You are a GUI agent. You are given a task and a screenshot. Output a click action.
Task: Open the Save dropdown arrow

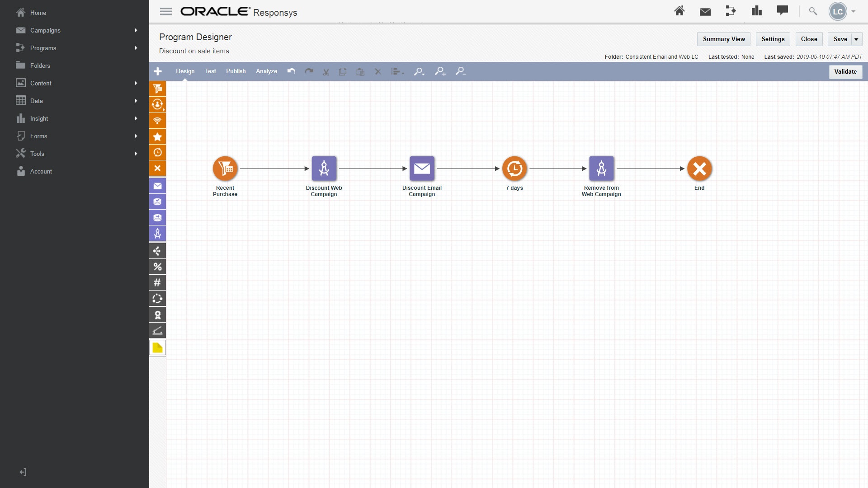(x=856, y=39)
